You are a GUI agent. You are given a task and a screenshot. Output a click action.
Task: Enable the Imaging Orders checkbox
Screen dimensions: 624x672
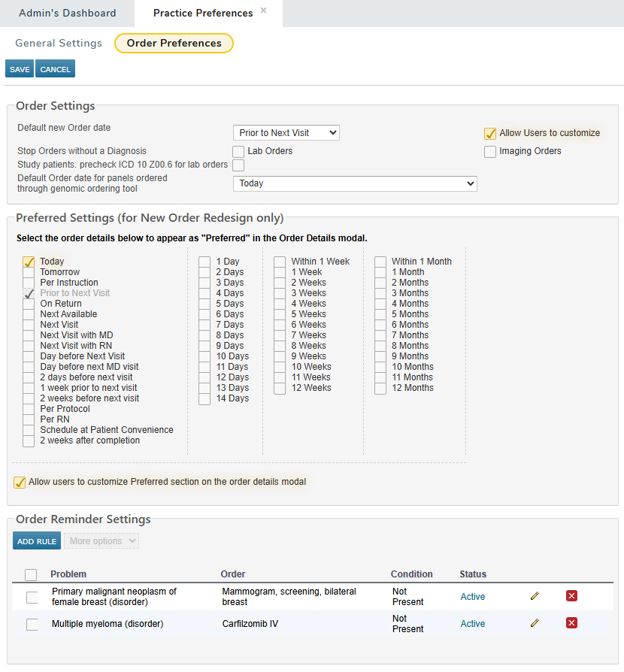pyautogui.click(x=490, y=151)
